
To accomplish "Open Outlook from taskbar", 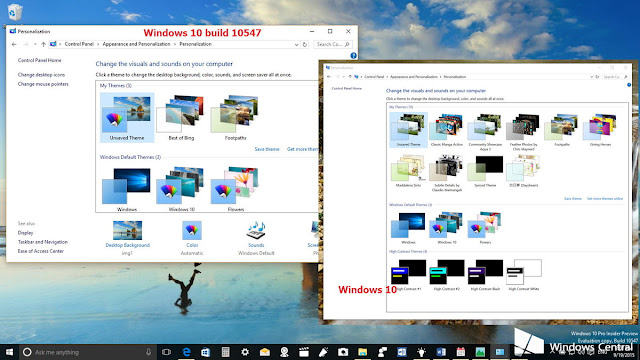I will [x=402, y=352].
